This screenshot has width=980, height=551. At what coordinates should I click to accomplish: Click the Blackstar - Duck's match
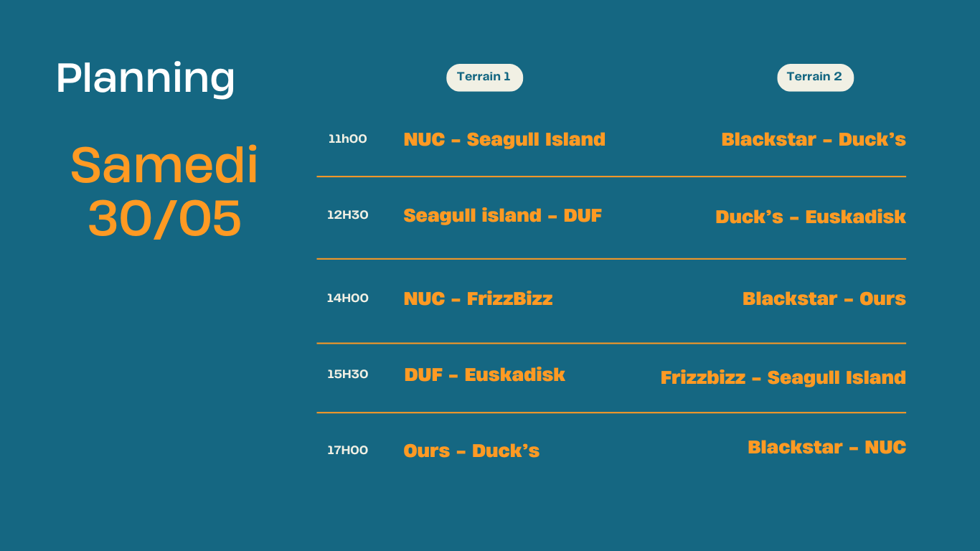(814, 139)
